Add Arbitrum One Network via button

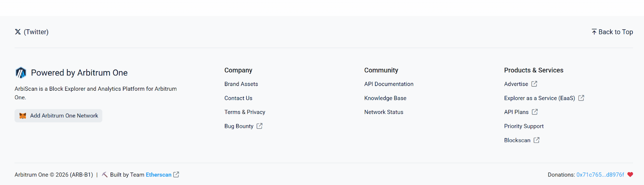(58, 116)
